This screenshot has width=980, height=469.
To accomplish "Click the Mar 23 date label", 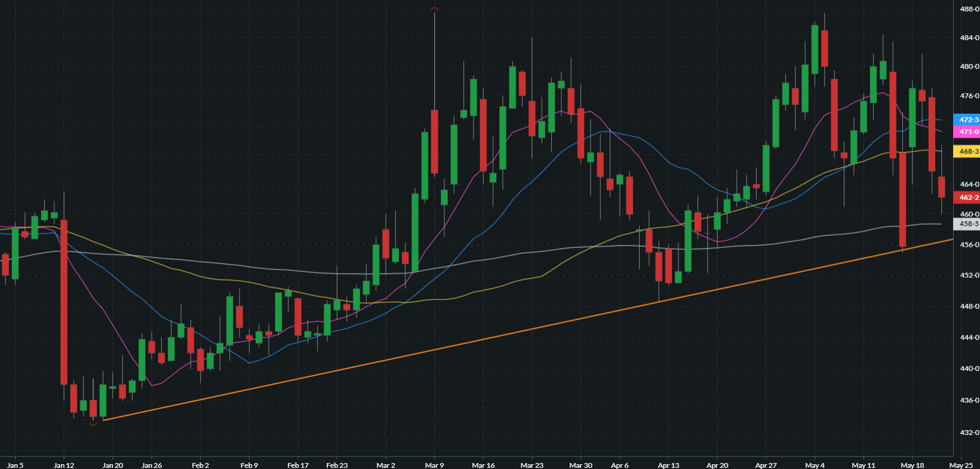I will pos(532,465).
